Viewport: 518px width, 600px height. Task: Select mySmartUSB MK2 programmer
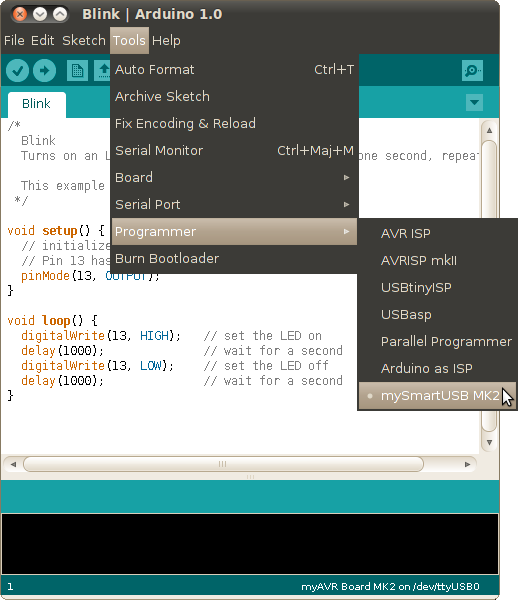[438, 396]
